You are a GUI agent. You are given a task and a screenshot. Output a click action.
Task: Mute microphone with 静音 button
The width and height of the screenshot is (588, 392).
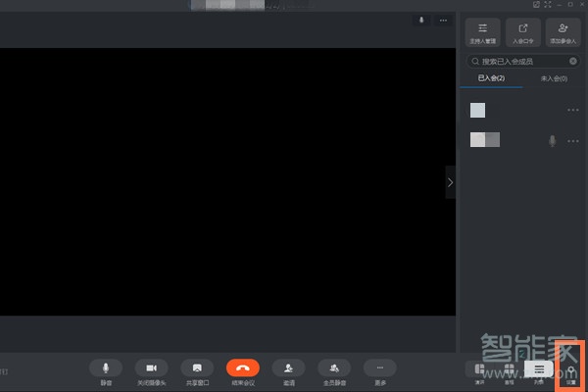105,367
